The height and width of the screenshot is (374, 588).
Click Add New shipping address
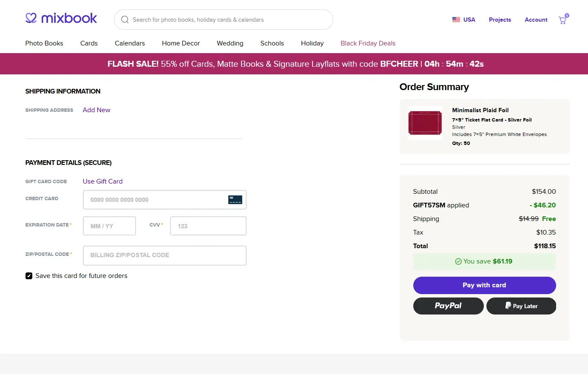coord(97,110)
